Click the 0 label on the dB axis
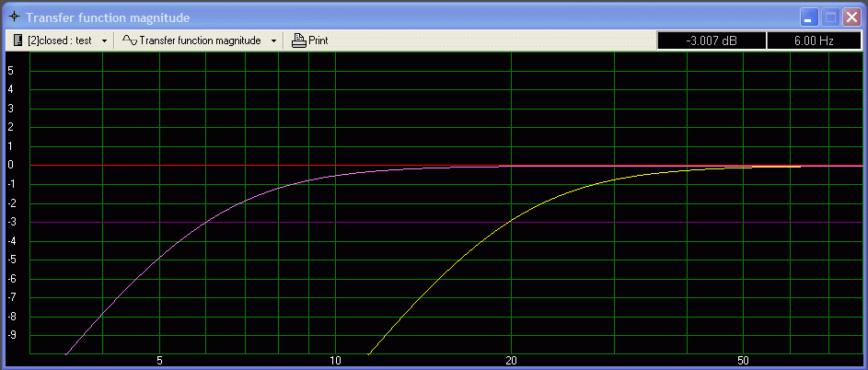This screenshot has height=370, width=868. tap(11, 165)
